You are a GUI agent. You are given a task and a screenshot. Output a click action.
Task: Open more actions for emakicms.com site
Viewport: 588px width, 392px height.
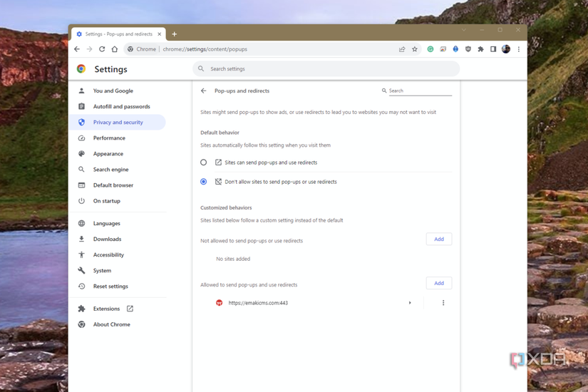click(x=443, y=303)
